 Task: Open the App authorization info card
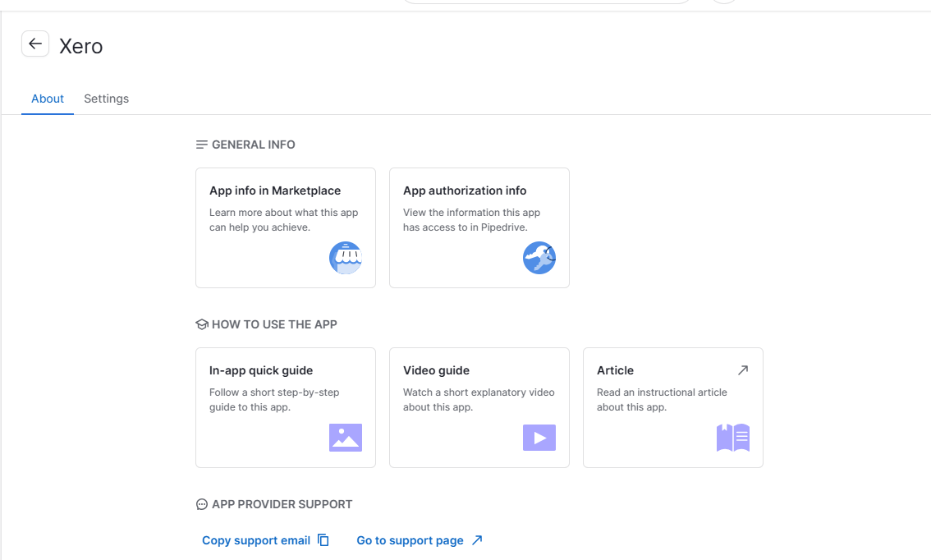479,228
